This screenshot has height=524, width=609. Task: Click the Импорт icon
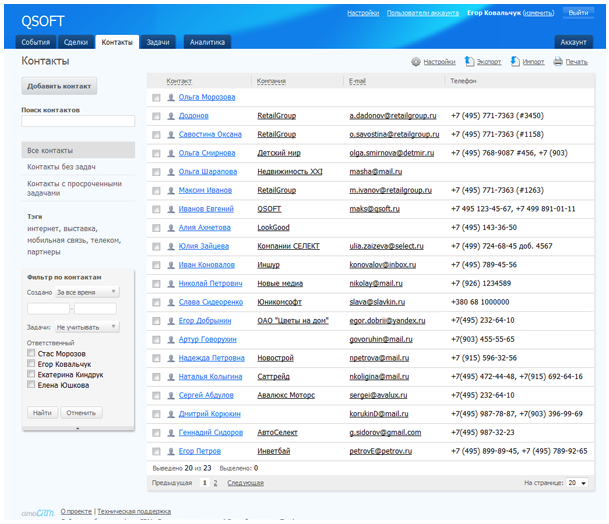(x=514, y=62)
